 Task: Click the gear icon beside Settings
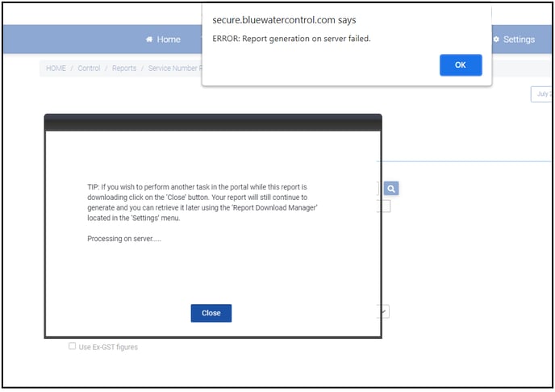(x=495, y=40)
